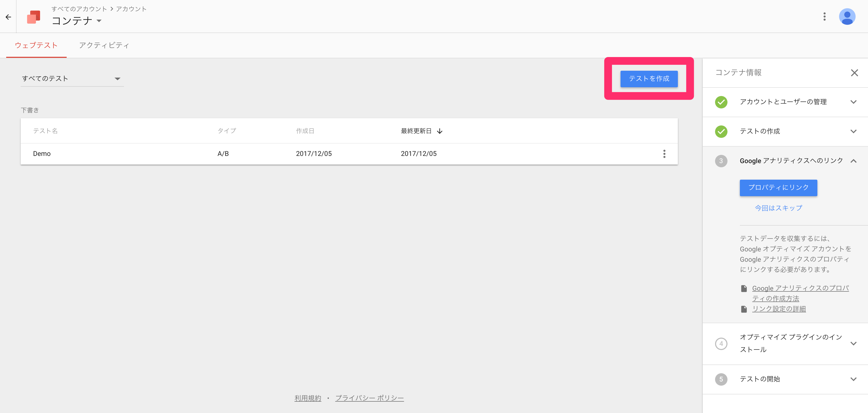Click the green check next to テストの作成
Image resolution: width=868 pixels, height=413 pixels.
[x=721, y=132]
